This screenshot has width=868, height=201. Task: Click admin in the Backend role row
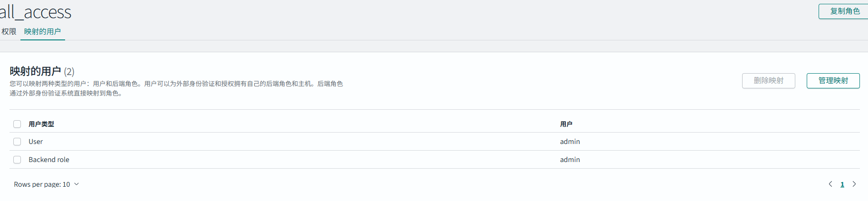tap(570, 160)
